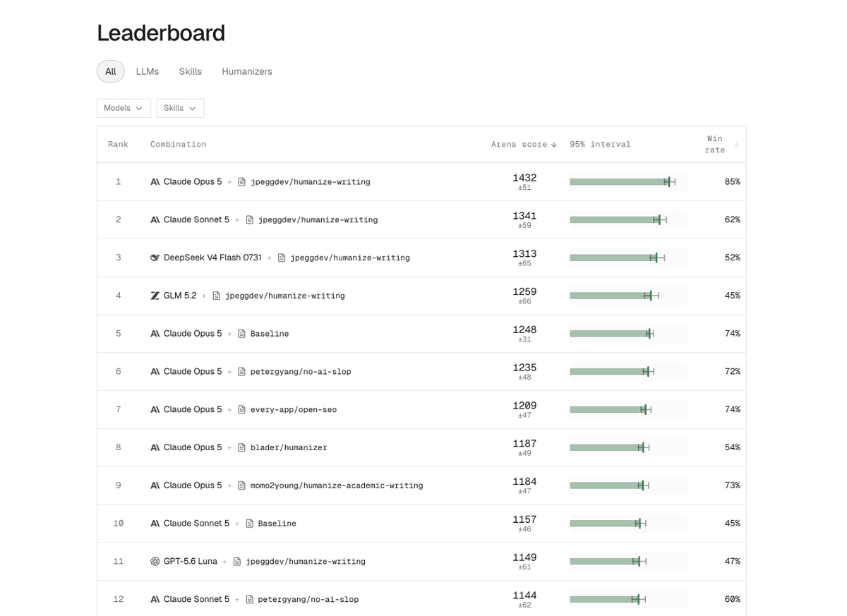Click the DeepSeek whale logo icon

[x=155, y=258]
